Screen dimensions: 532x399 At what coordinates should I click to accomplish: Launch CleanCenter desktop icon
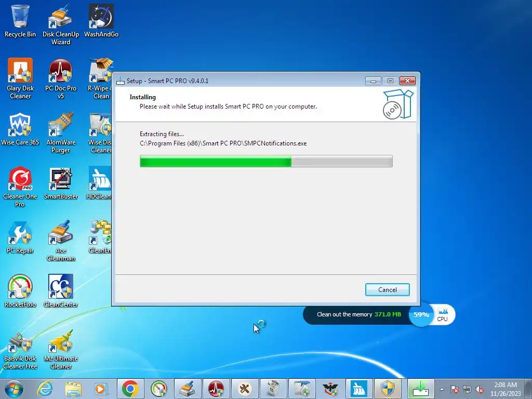point(61,291)
